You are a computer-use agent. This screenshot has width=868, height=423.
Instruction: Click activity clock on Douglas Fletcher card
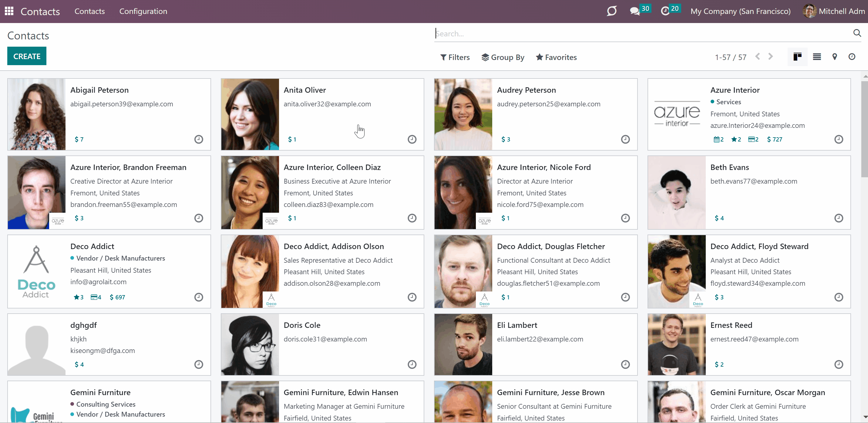[625, 297]
